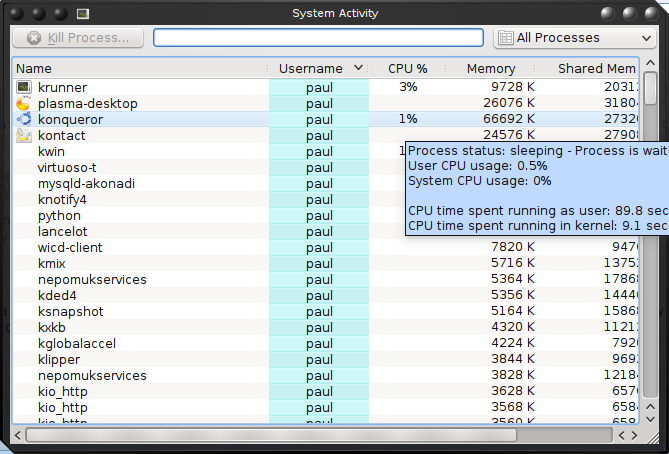Screen dimensions: 669x454
Task: Sort processes by the Name column
Action: 140,69
